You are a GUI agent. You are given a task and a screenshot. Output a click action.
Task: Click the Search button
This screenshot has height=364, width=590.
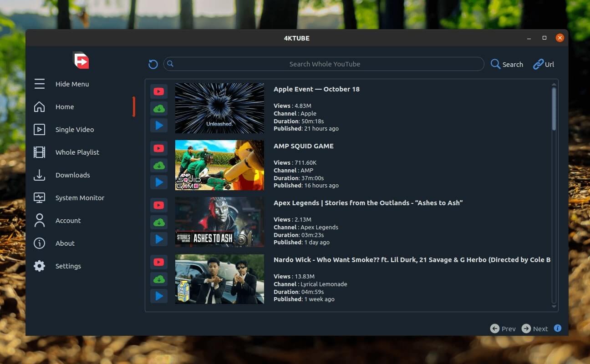pyautogui.click(x=507, y=65)
